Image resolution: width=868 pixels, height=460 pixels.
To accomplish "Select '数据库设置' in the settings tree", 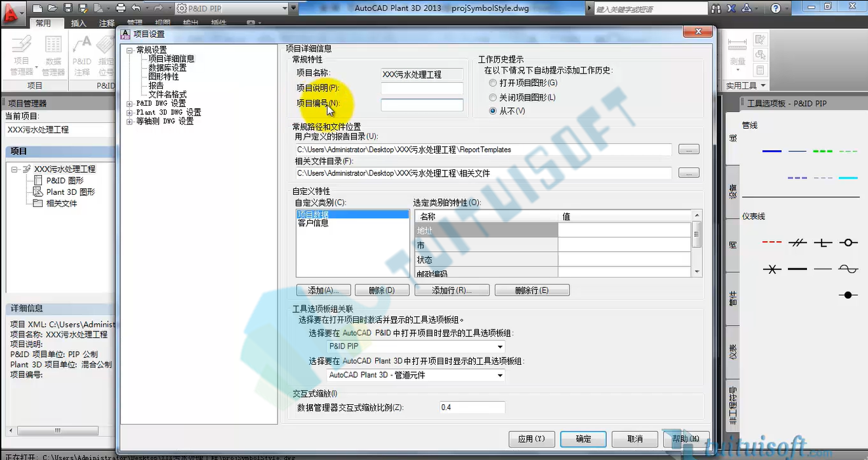I will click(167, 68).
